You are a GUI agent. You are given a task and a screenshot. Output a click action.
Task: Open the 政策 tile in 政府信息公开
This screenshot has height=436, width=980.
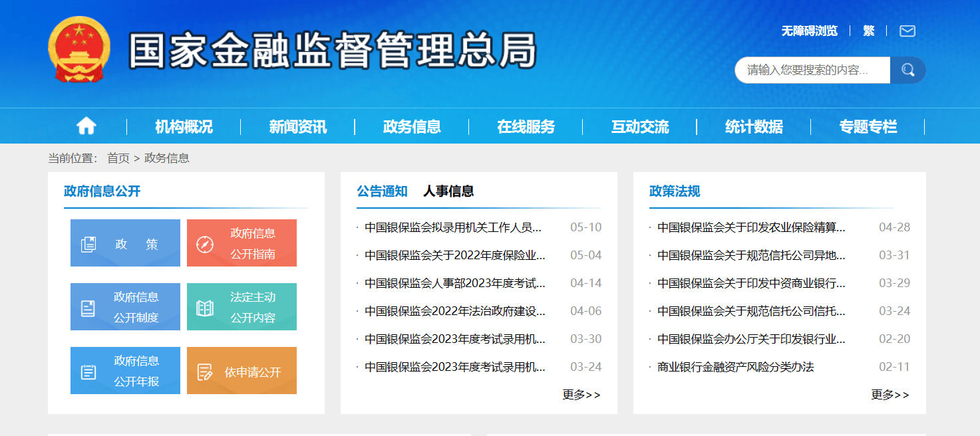125,243
